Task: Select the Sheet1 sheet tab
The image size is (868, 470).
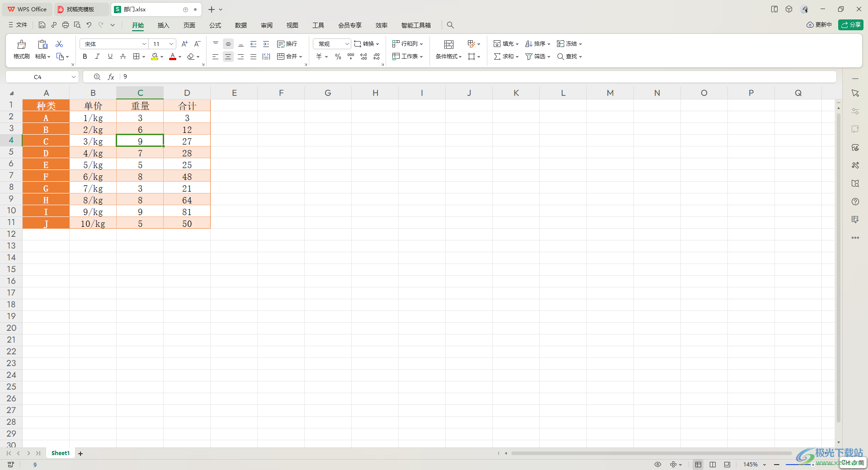Action: click(61, 453)
